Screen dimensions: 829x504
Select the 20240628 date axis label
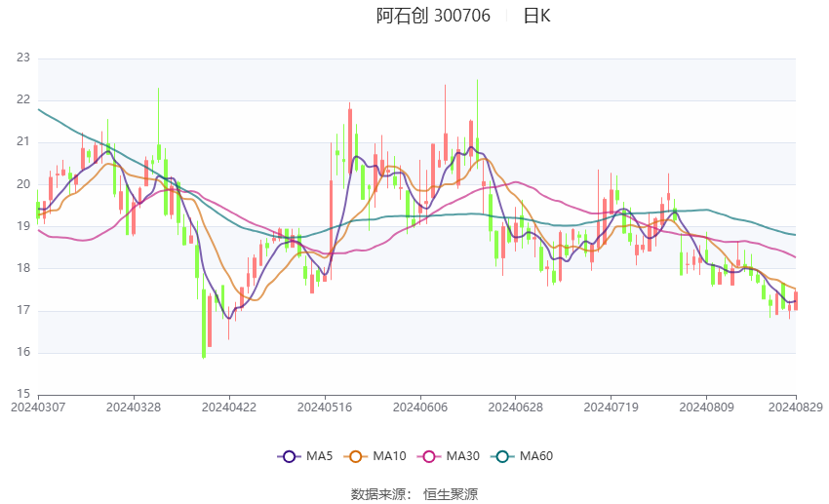(x=516, y=407)
